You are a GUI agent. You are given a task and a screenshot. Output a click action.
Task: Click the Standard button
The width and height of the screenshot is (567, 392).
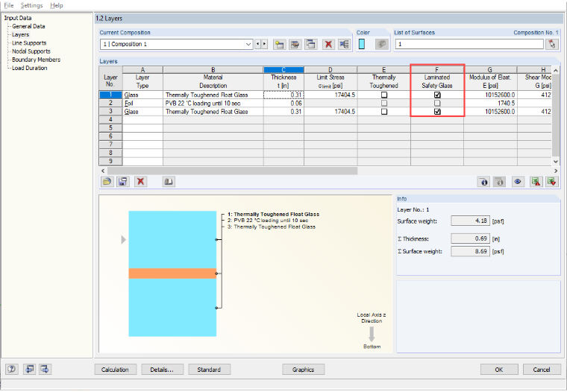209,369
